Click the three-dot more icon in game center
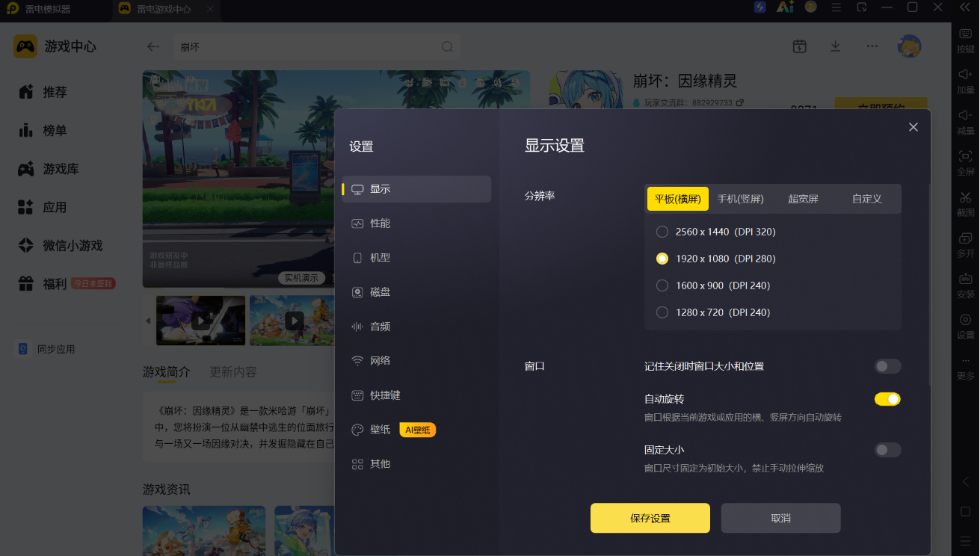Image resolution: width=980 pixels, height=556 pixels. tap(872, 46)
